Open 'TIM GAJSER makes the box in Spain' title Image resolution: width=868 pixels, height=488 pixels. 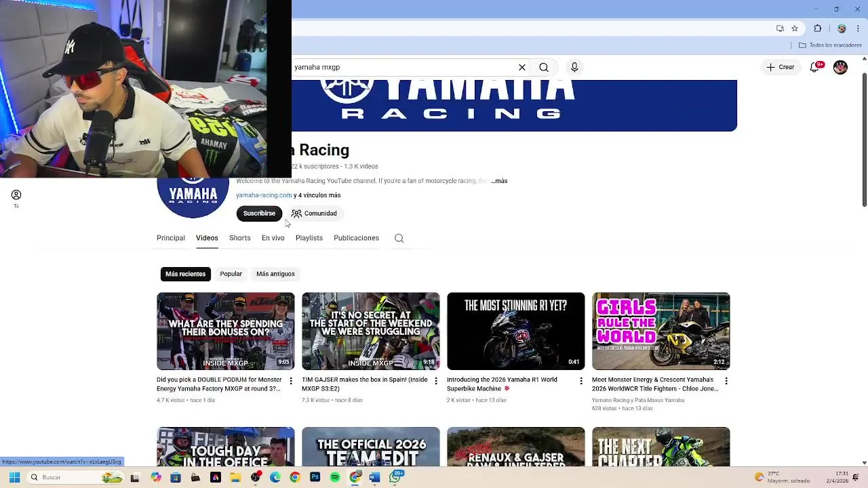tap(365, 384)
